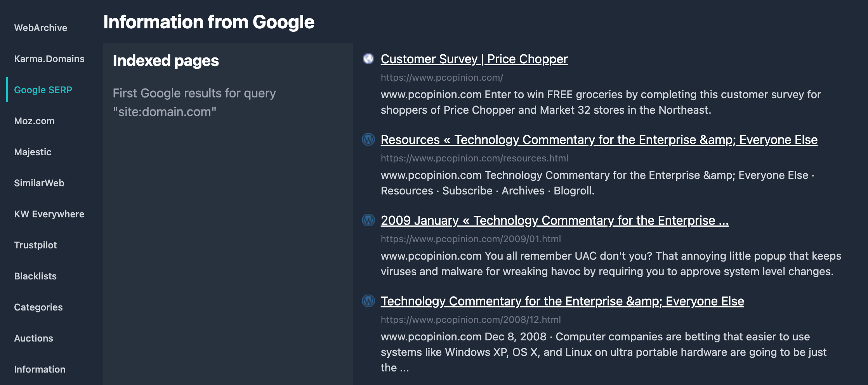The image size is (868, 385).
Task: Open the Customer Survey Price Chopper result
Action: (474, 59)
